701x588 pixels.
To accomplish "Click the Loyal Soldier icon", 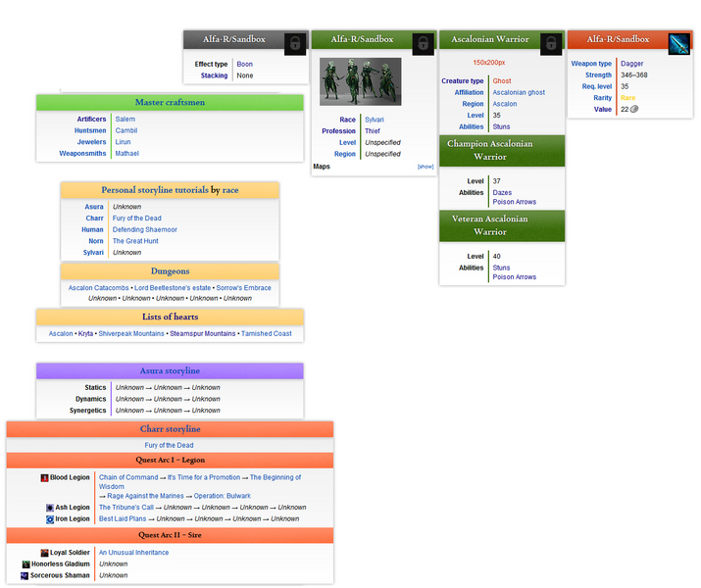I will click(44, 553).
